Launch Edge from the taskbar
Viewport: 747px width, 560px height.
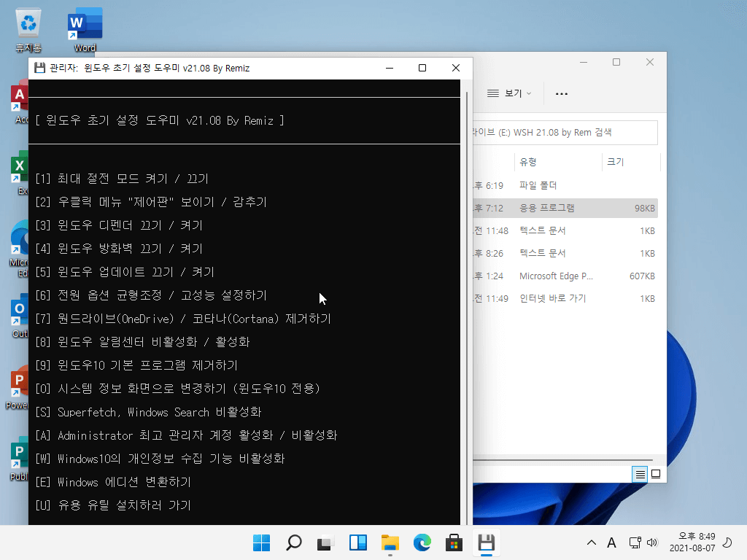tap(422, 542)
